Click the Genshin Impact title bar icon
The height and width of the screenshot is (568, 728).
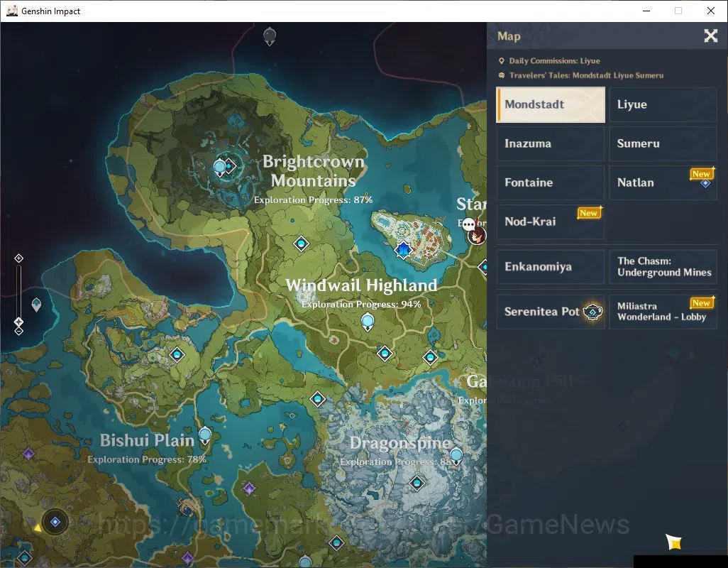click(x=11, y=11)
